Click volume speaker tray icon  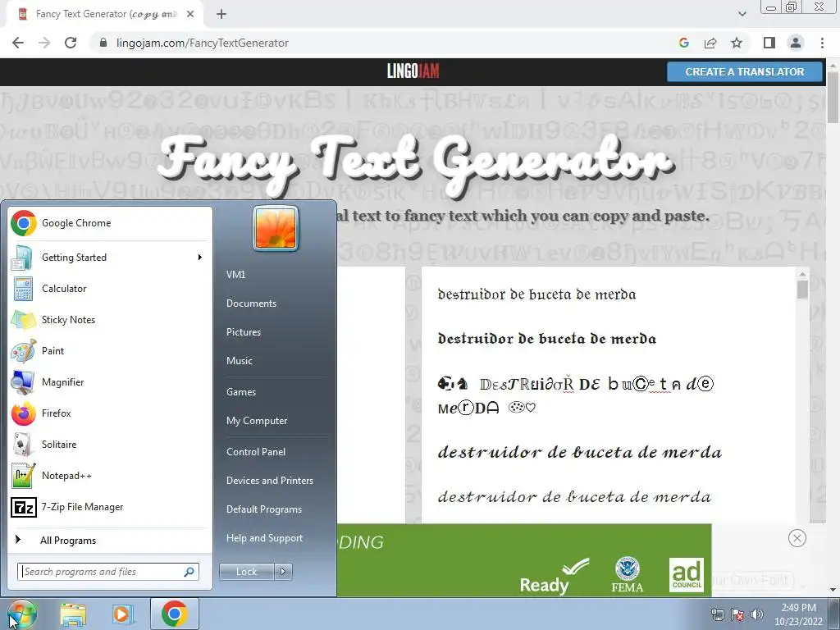pyautogui.click(x=756, y=614)
